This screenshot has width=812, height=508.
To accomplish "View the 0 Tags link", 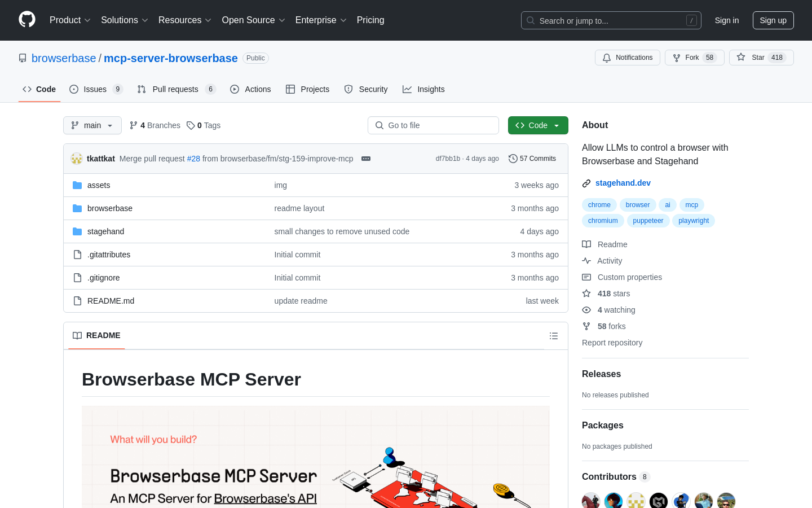I will pos(204,125).
